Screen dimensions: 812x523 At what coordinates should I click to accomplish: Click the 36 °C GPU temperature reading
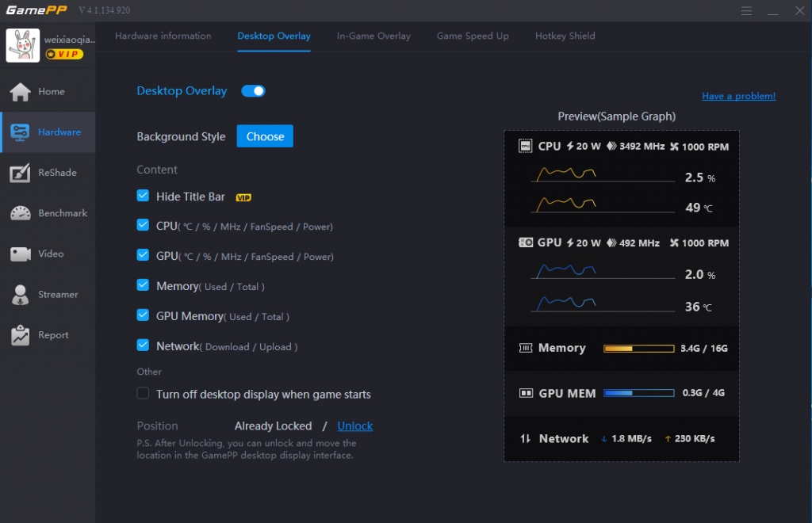(x=698, y=307)
